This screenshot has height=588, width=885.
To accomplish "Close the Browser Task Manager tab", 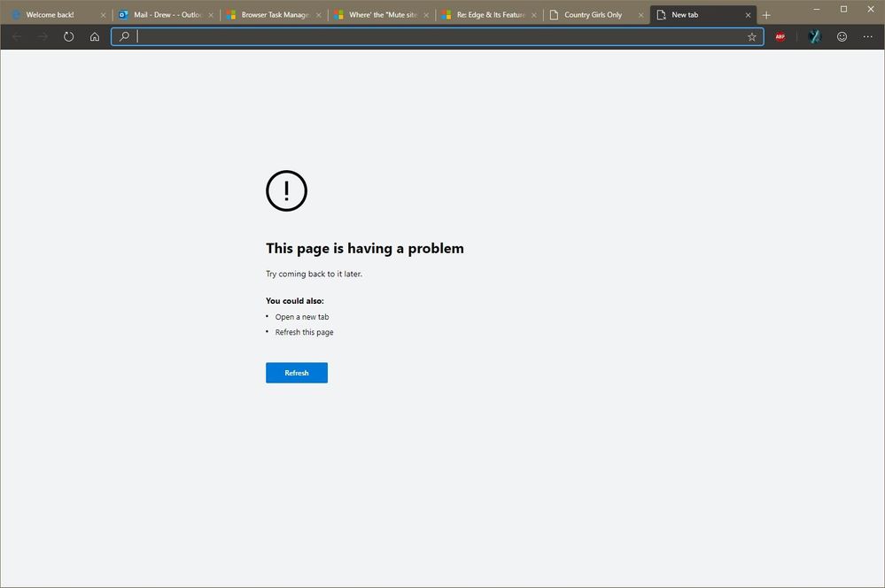I will [x=318, y=15].
